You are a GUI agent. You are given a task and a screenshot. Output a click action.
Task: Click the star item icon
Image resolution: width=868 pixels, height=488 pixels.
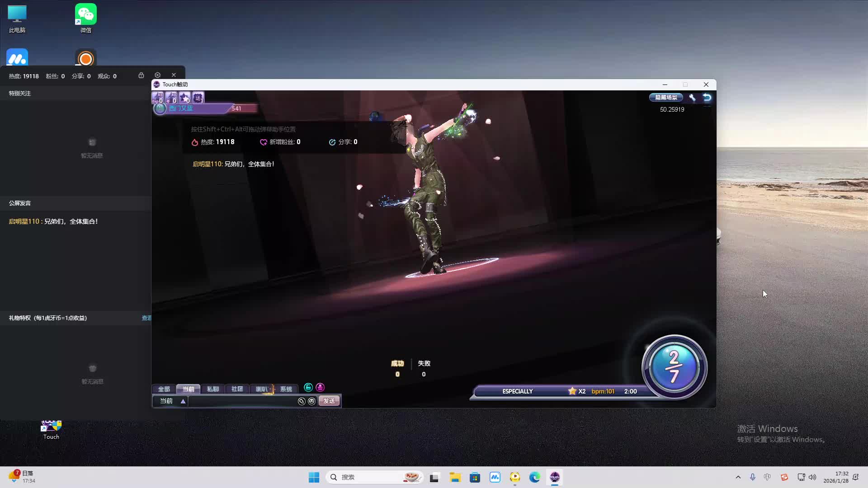pos(184,98)
